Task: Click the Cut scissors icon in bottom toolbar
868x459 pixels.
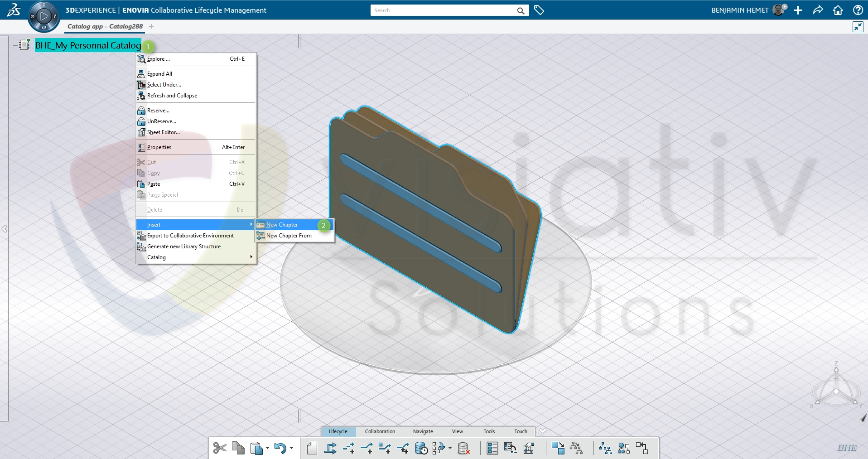Action: [220, 448]
